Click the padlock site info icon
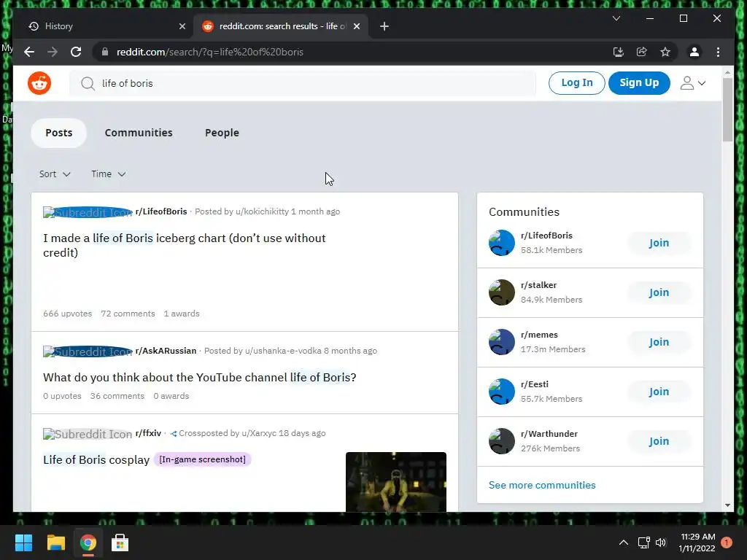 (105, 52)
